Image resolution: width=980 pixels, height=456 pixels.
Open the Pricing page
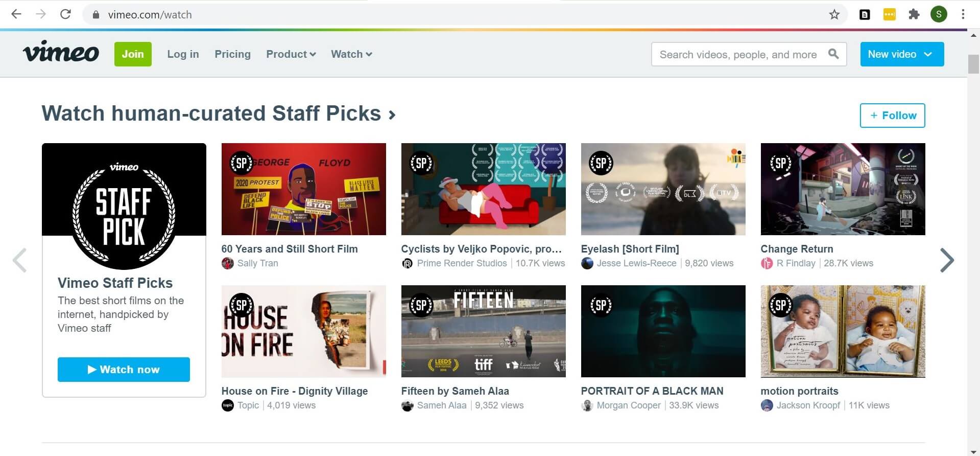click(x=232, y=54)
